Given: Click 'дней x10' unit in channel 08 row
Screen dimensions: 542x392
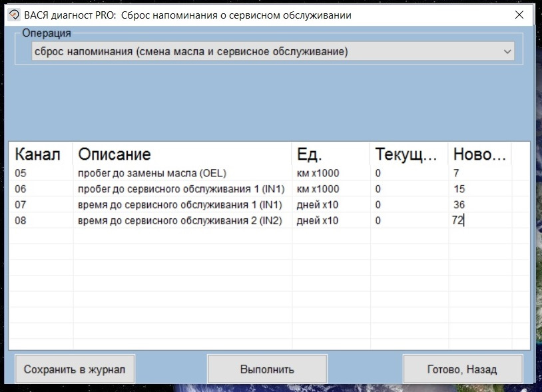Looking at the screenshot, I should (x=318, y=221).
